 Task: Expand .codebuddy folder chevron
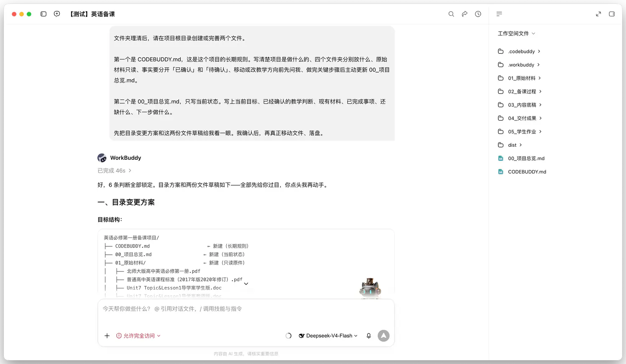(539, 51)
